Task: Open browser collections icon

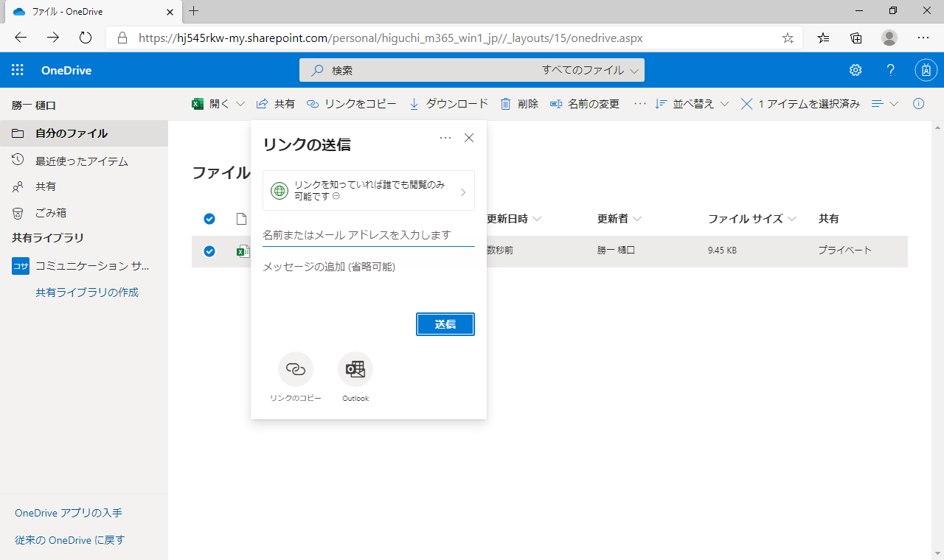Action: click(856, 38)
